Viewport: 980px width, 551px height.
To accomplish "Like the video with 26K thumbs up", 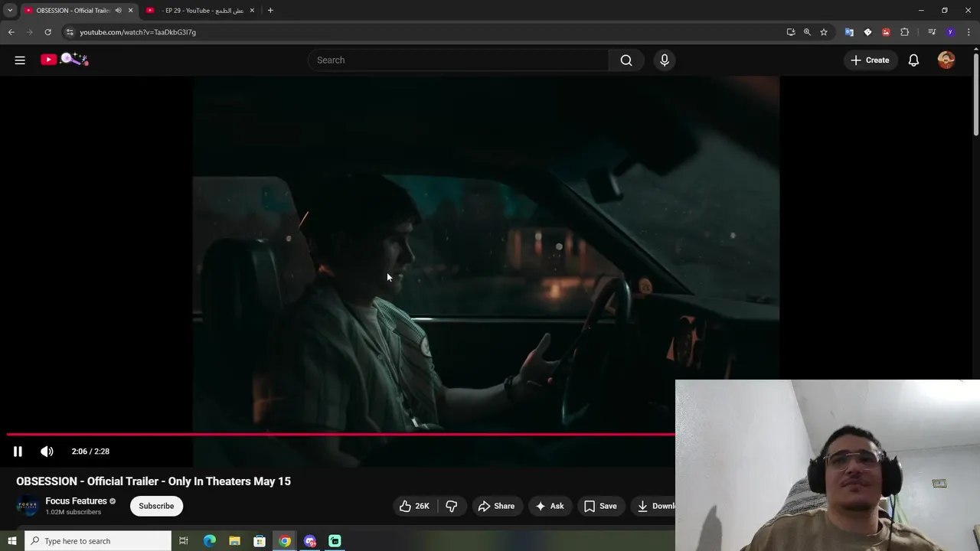I will (x=414, y=506).
